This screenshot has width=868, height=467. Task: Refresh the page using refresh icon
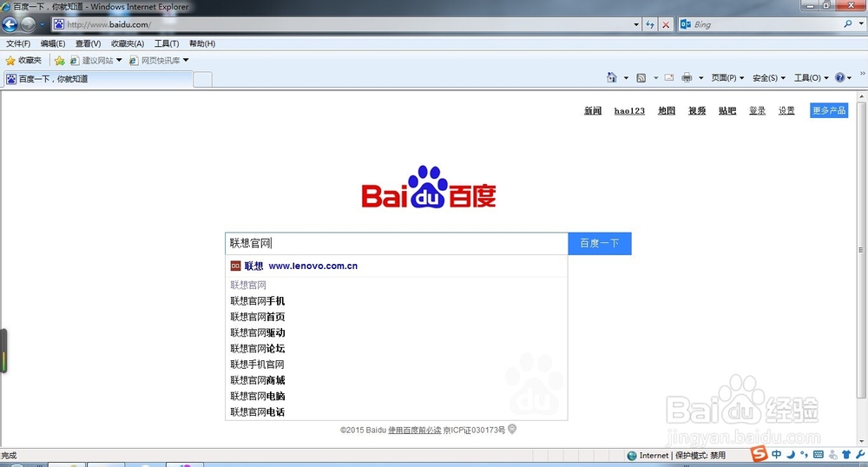[x=650, y=24]
